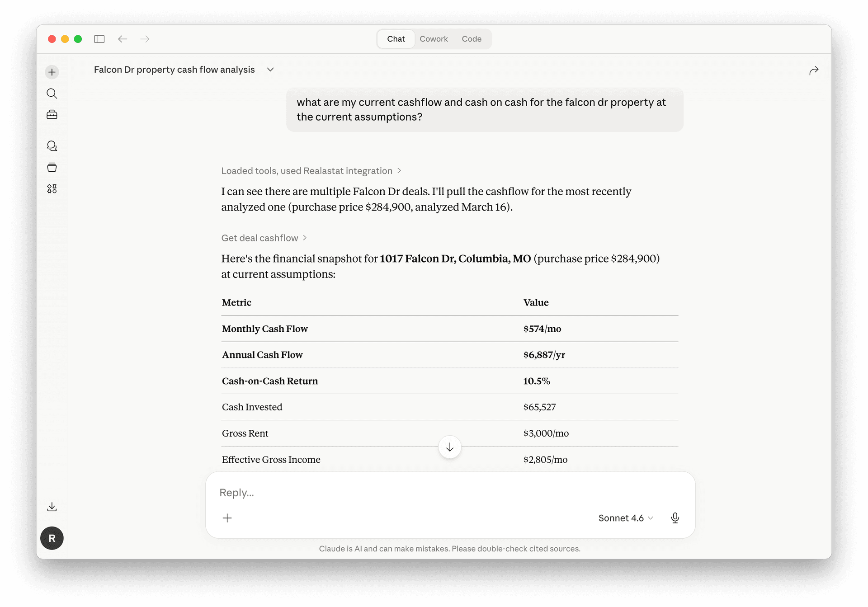Open the Sonnet 4.6 model selector
The width and height of the screenshot is (868, 607).
point(625,518)
